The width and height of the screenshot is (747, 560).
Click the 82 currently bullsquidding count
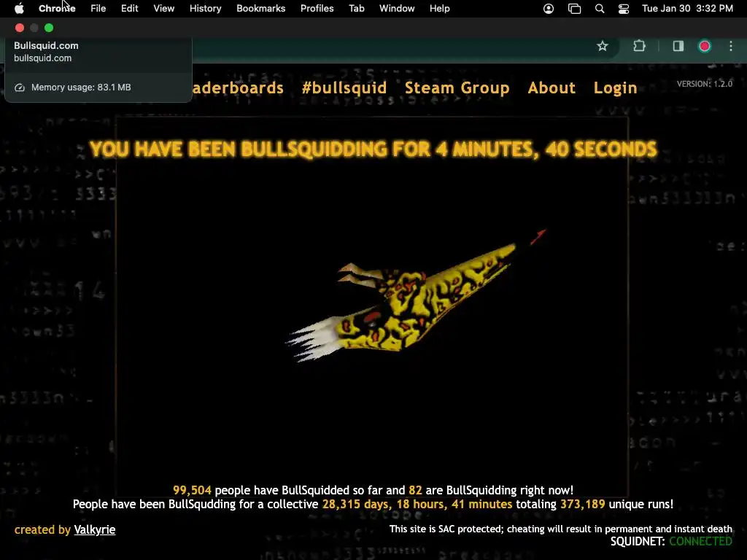[415, 490]
